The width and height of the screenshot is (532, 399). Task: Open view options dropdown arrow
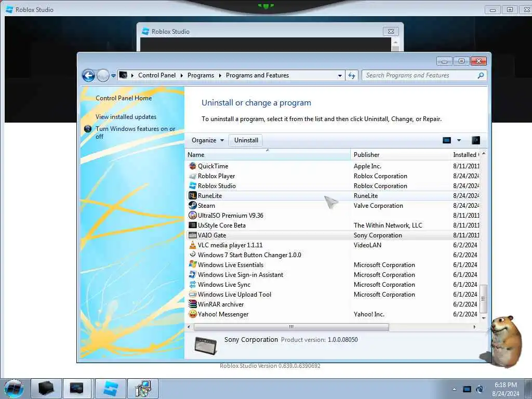coord(459,140)
